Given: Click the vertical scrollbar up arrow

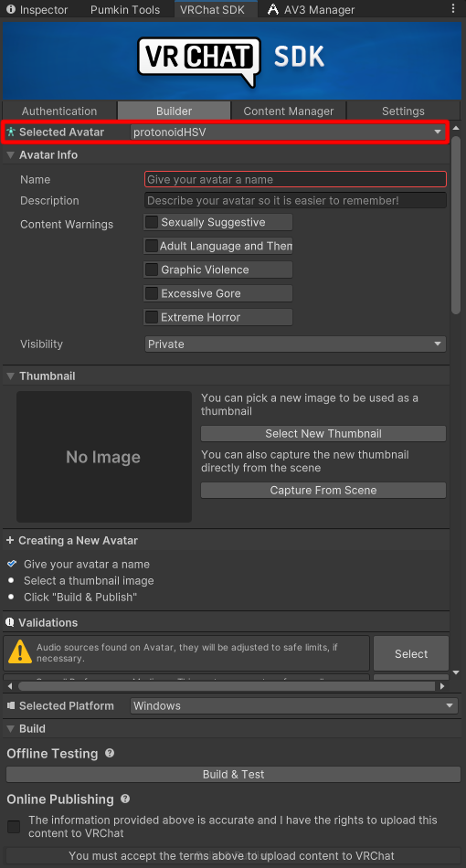Looking at the screenshot, I should pyautogui.click(x=456, y=128).
